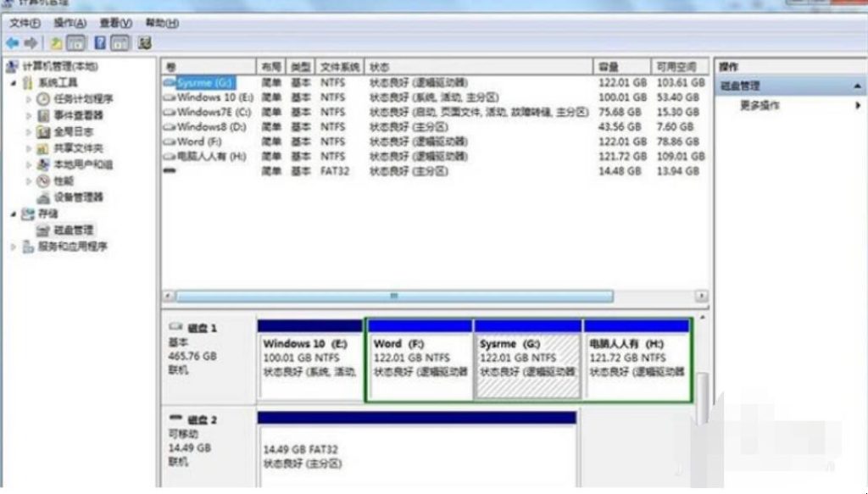Open the 查看(V) menu
Viewport: 868px width, 494px height.
tap(115, 23)
